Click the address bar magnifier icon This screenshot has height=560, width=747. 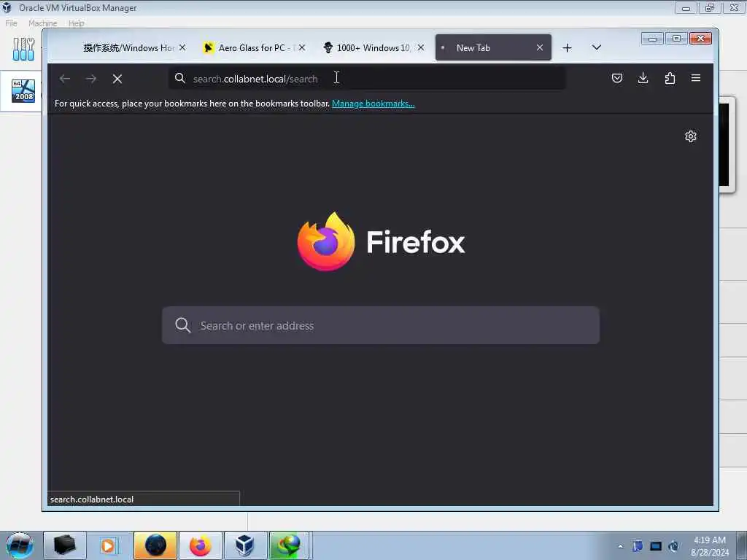coord(179,78)
